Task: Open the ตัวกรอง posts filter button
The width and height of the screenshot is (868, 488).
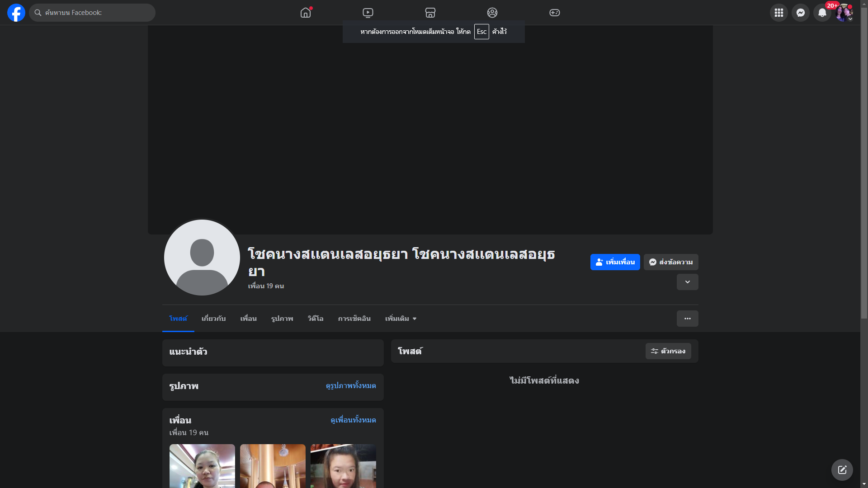Action: (x=668, y=351)
